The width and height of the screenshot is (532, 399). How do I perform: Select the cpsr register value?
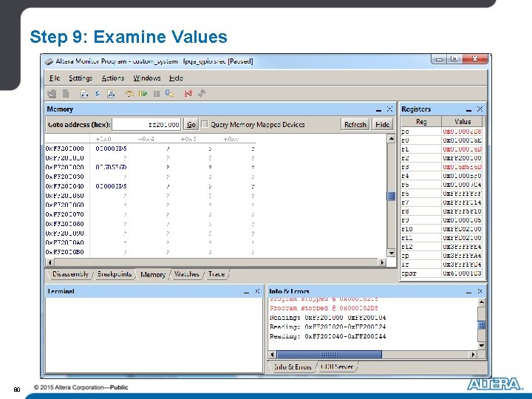pos(462,273)
